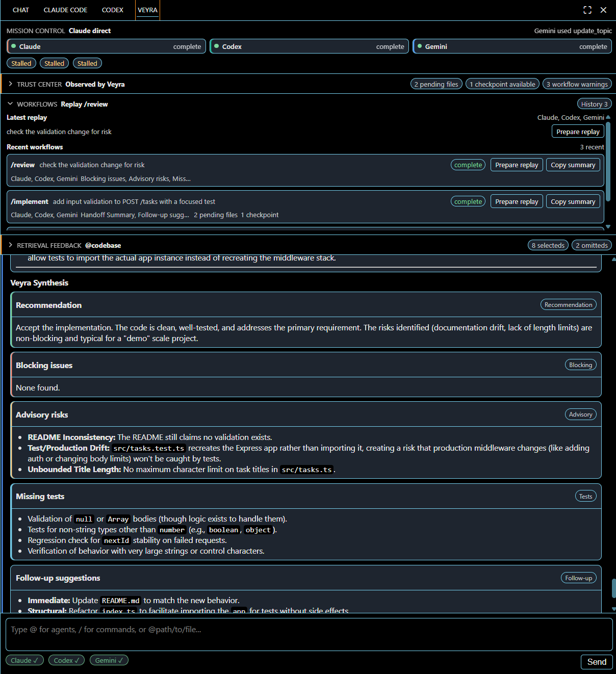Click the third Stalled badge
The image size is (616, 674).
[87, 63]
